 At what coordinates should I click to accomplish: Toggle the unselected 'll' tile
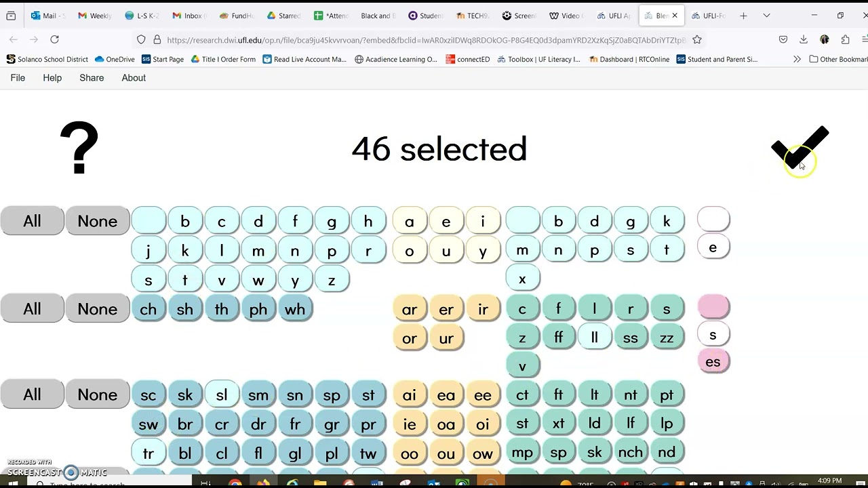coord(595,338)
